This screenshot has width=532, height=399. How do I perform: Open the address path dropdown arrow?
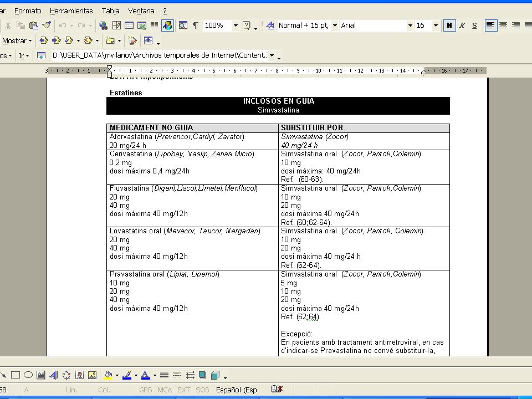click(272, 55)
